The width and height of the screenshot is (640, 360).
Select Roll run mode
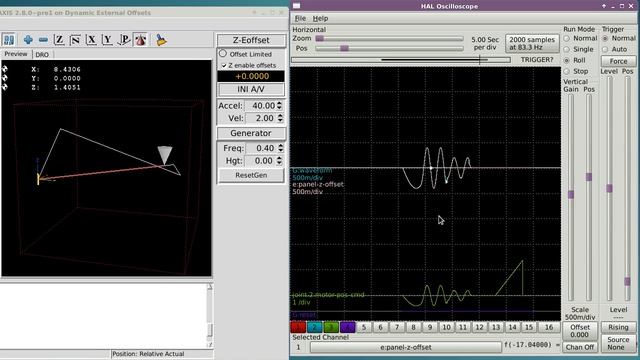click(567, 60)
